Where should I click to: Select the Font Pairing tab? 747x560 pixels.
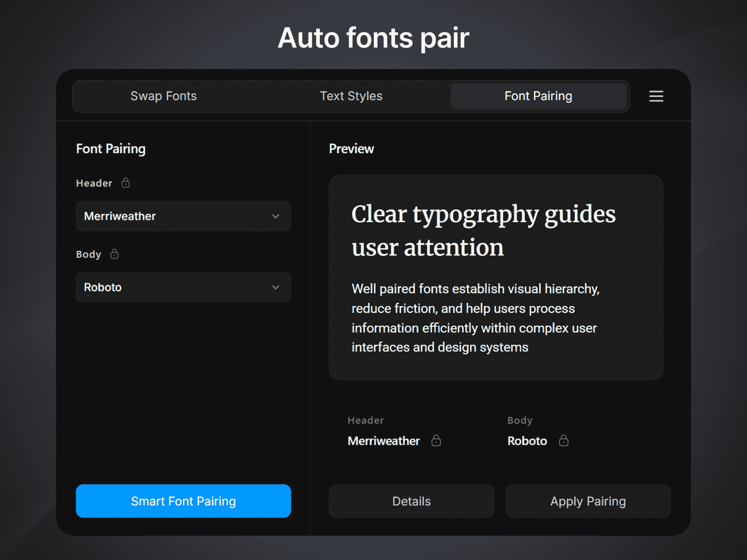click(538, 96)
